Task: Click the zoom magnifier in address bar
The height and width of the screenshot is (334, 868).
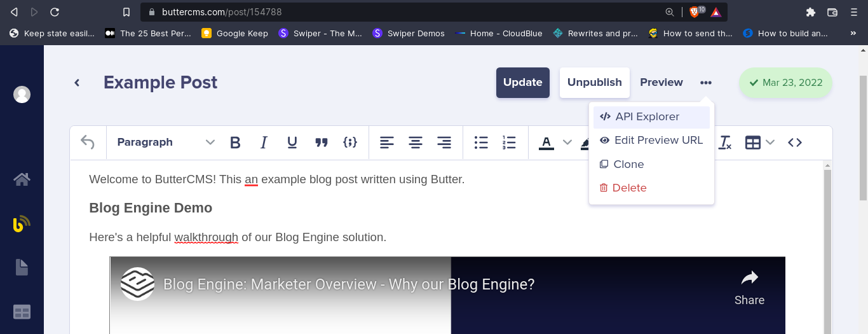Action: (670, 11)
